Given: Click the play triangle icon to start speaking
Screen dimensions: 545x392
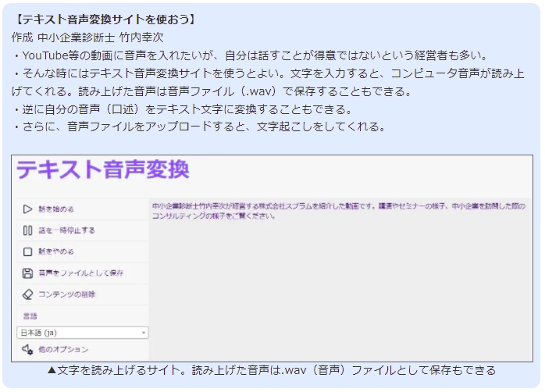Looking at the screenshot, I should coord(27,209).
